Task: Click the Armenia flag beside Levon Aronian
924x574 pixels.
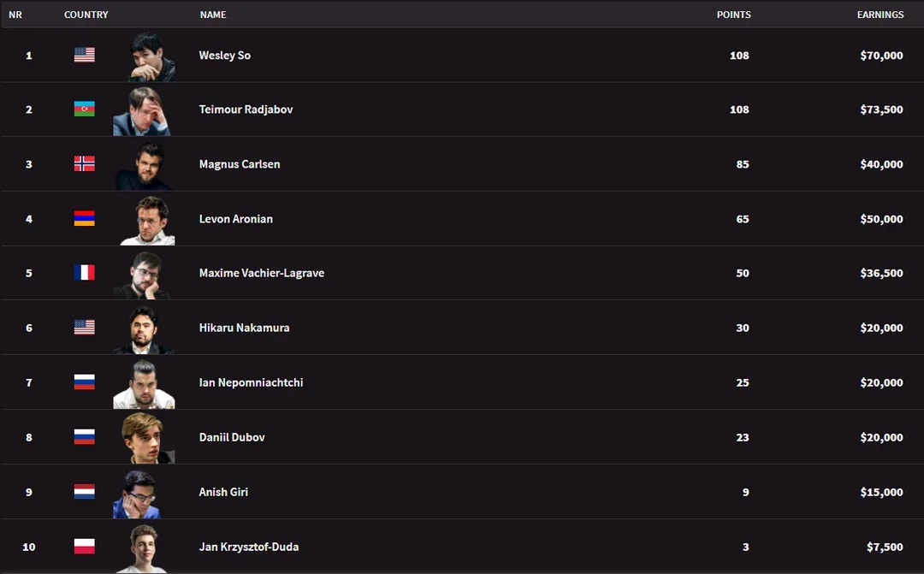Action: pyautogui.click(x=84, y=219)
